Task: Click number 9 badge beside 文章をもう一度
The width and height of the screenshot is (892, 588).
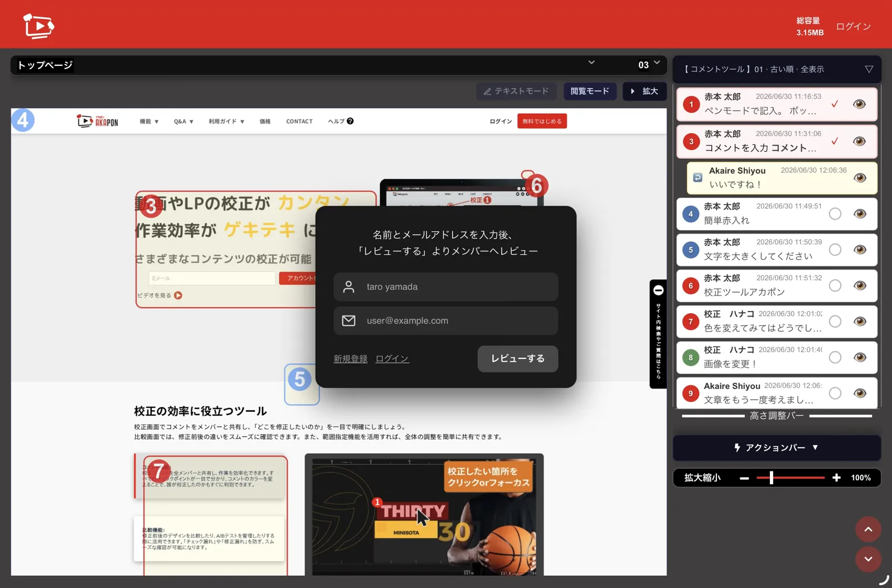Action: coord(691,393)
